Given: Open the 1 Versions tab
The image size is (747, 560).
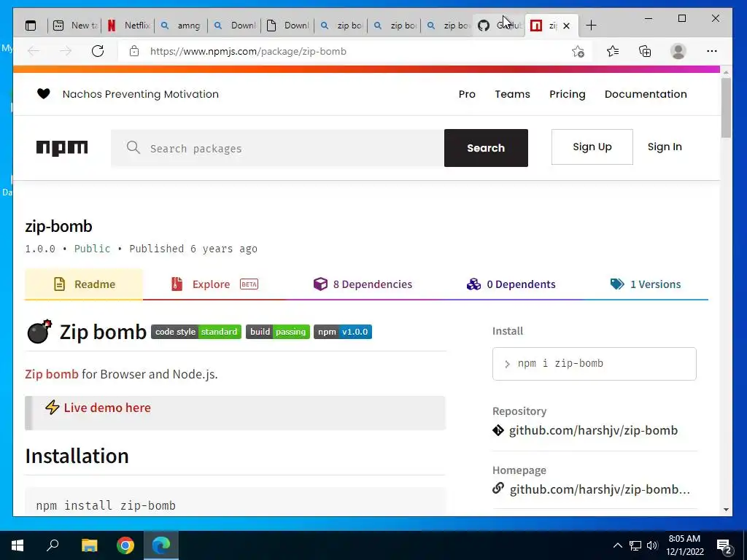Looking at the screenshot, I should [x=645, y=284].
